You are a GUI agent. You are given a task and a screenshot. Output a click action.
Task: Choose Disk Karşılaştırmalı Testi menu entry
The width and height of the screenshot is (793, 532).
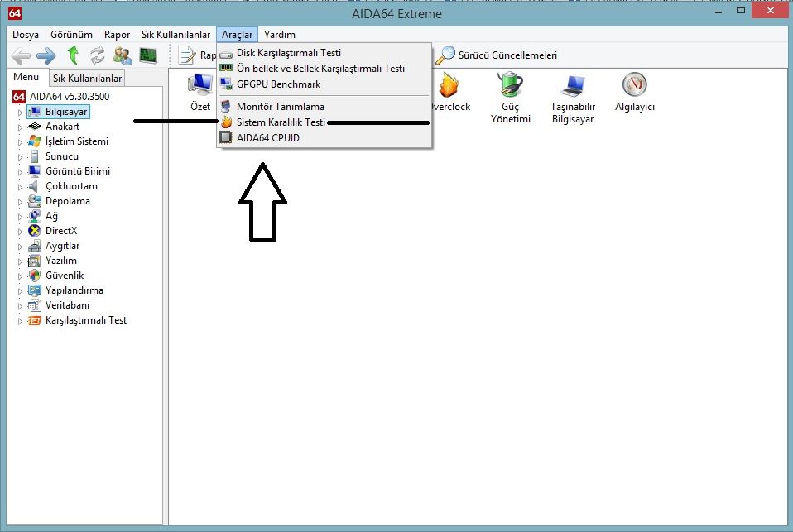pos(324,53)
